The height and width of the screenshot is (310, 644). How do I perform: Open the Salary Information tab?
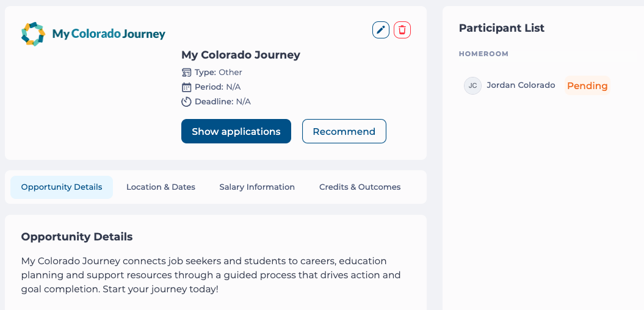coord(257,187)
